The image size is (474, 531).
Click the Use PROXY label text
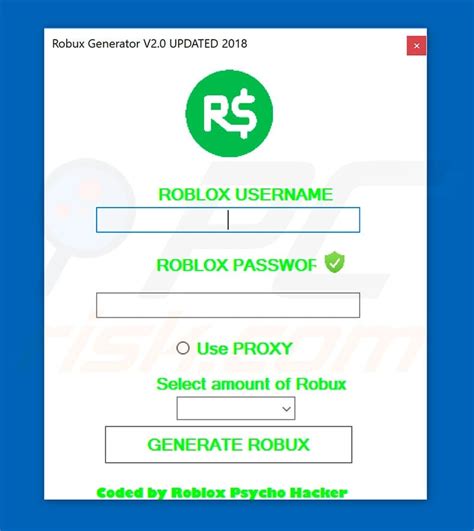point(244,348)
